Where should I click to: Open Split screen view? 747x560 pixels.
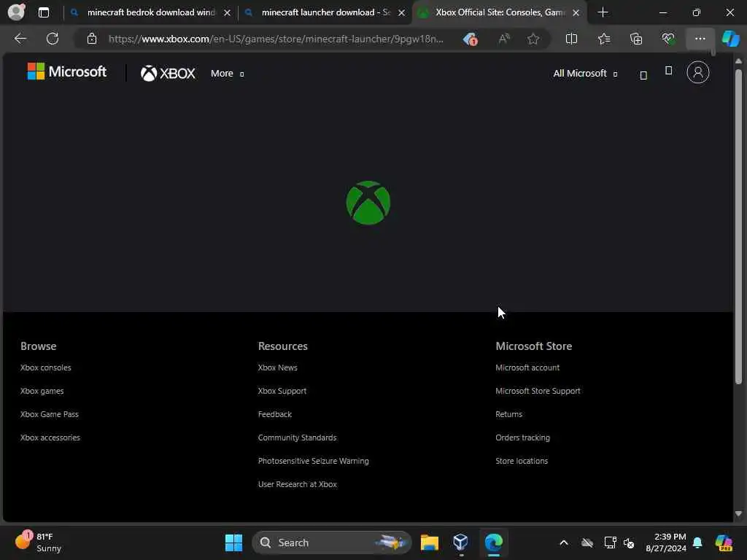click(x=571, y=39)
